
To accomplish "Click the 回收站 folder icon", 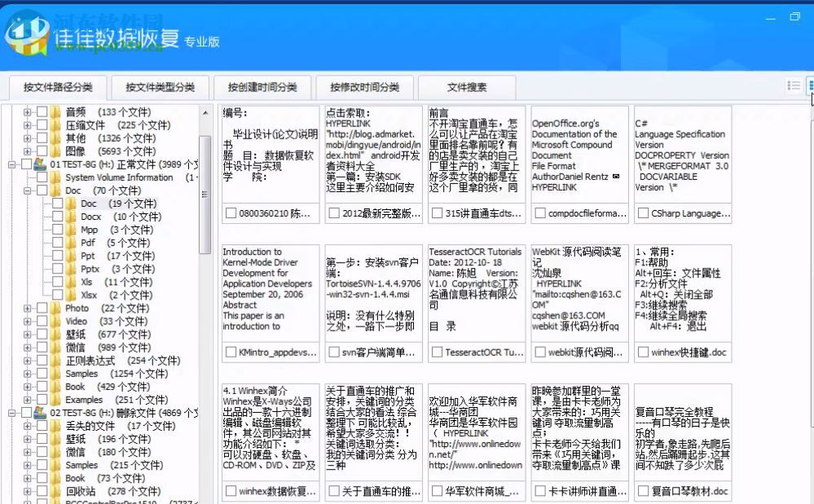I will coord(55,491).
